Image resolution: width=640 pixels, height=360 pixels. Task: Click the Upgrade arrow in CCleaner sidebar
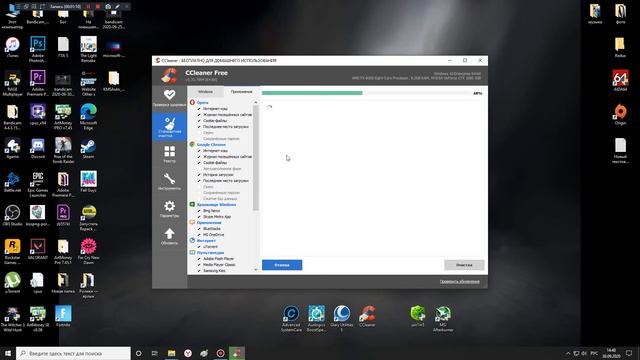click(x=169, y=236)
